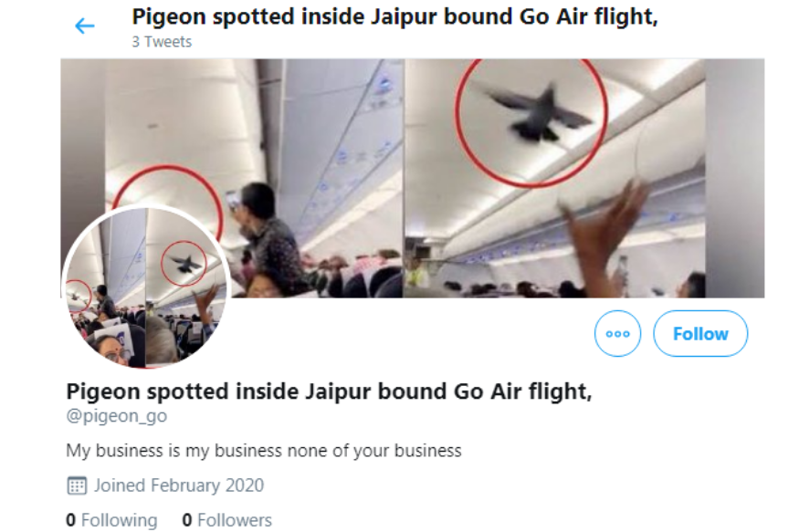
Task: Click the 'My business is my business' bio
Action: (x=264, y=451)
